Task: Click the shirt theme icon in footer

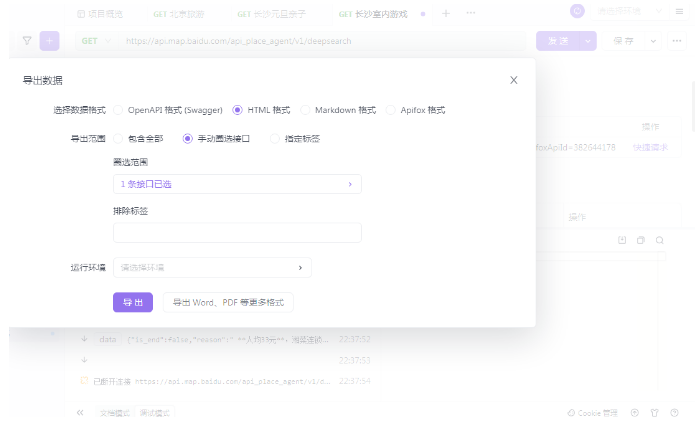Action: [654, 412]
